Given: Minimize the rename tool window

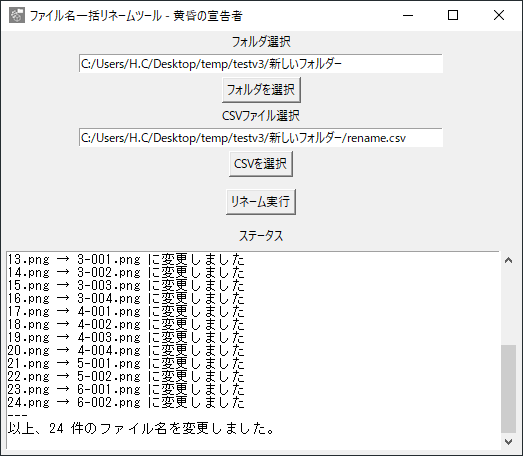Looking at the screenshot, I should pyautogui.click(x=408, y=15).
